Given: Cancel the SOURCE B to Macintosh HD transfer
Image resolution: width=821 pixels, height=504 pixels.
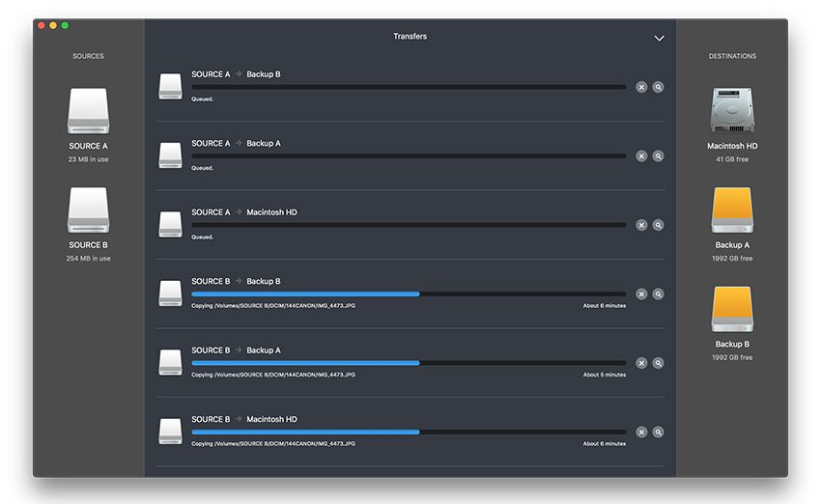Looking at the screenshot, I should tap(641, 433).
